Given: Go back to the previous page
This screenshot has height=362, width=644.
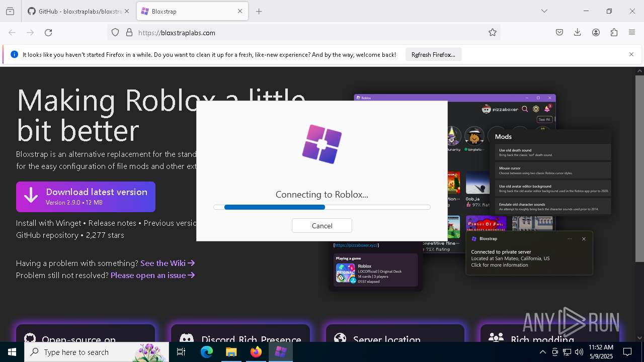Looking at the screenshot, I should (x=12, y=33).
